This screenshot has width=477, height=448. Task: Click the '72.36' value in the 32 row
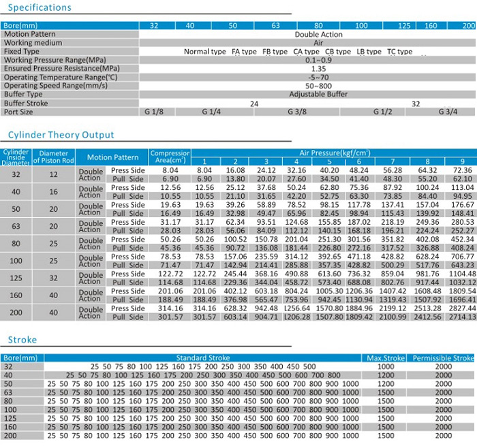[463, 170]
